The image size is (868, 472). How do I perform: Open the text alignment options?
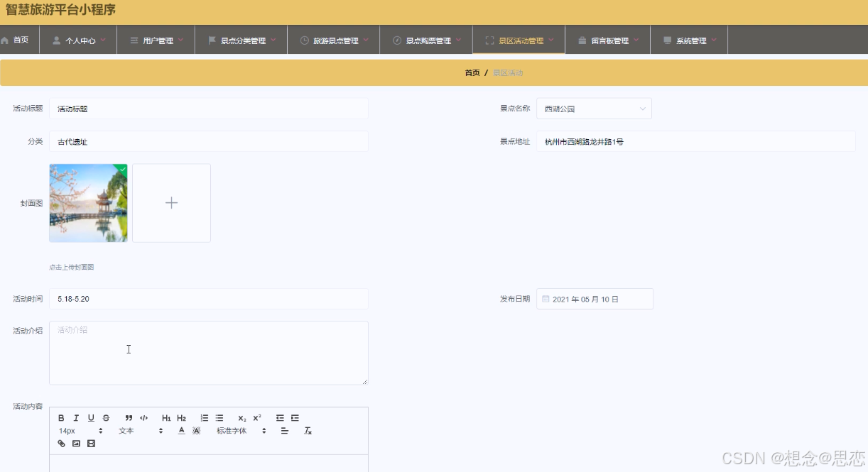tap(285, 431)
